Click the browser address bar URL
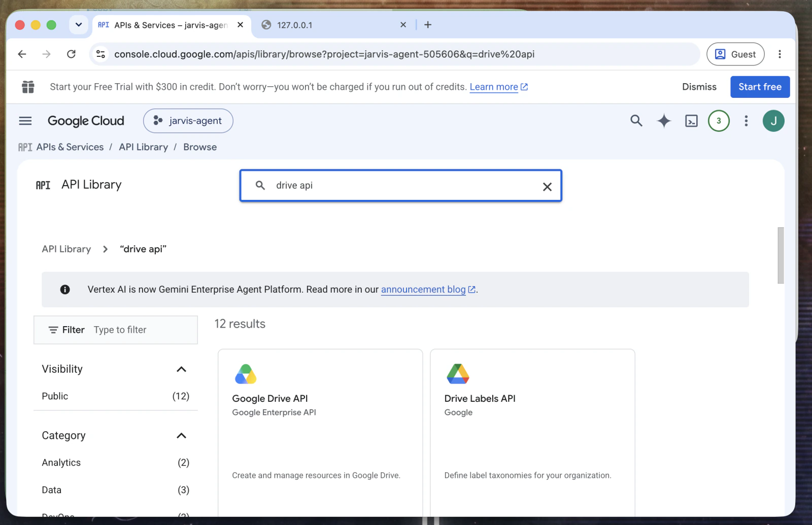Screen dimensions: 812x525 (324, 54)
